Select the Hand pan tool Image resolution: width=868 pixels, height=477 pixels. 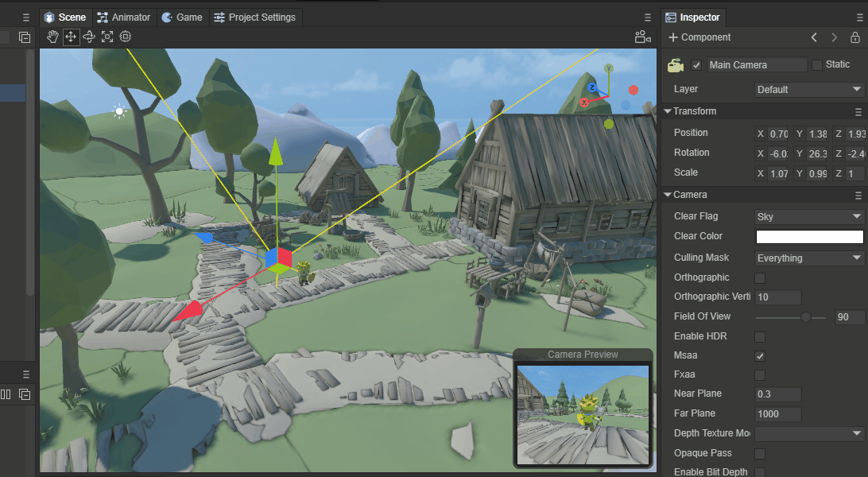(x=52, y=37)
